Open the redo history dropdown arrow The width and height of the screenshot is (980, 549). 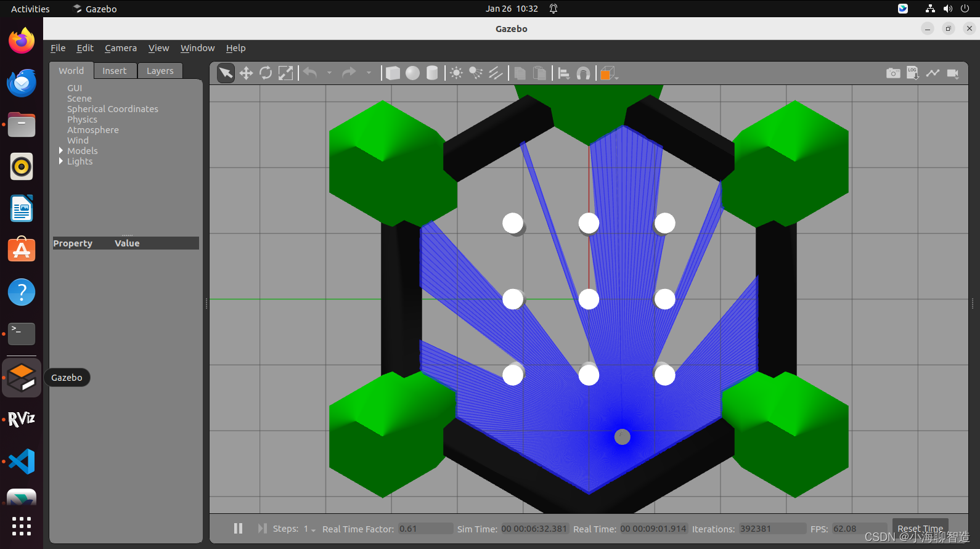369,73
